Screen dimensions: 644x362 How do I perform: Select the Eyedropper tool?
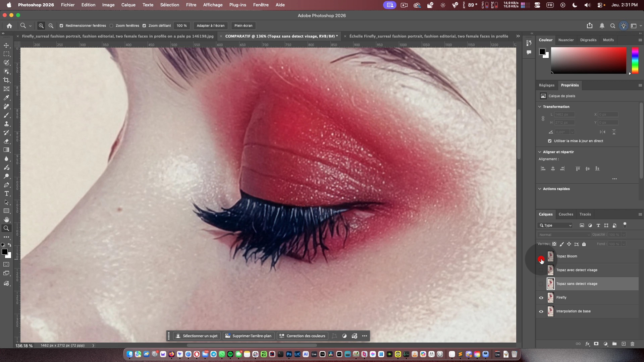point(6,98)
